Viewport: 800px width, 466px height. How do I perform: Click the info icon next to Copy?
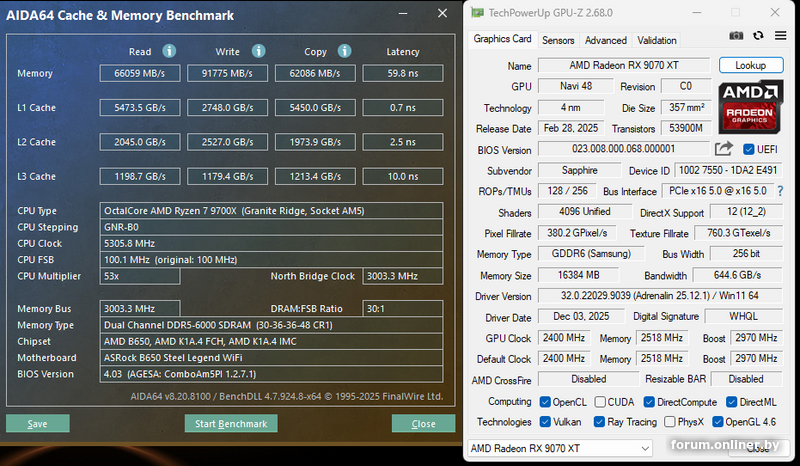[344, 51]
